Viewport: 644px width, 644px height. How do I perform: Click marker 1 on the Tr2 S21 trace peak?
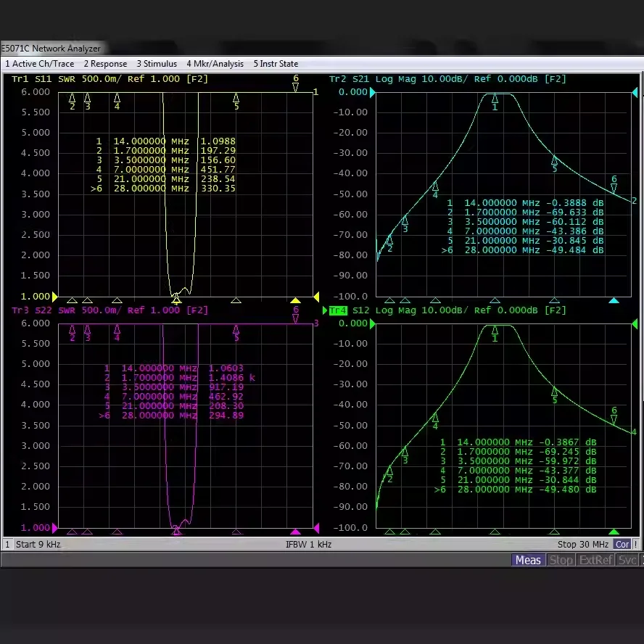[495, 99]
